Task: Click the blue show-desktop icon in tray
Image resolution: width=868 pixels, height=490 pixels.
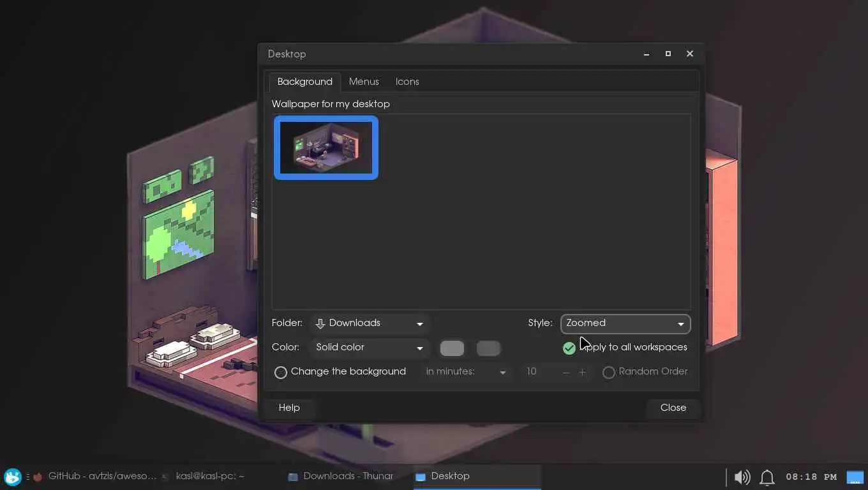Action: pyautogui.click(x=855, y=477)
